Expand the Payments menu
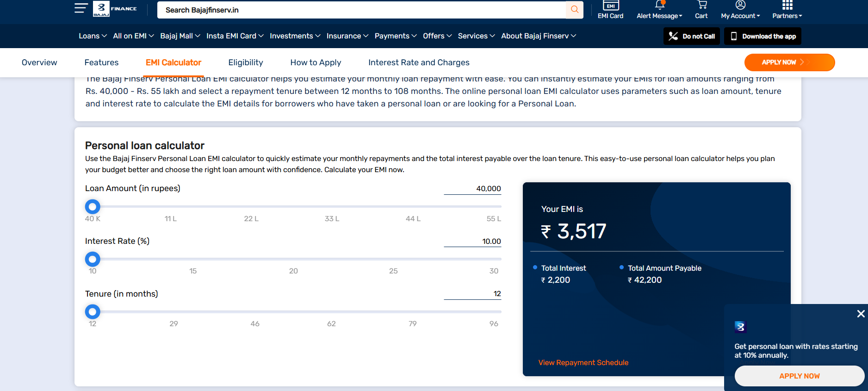 tap(396, 36)
